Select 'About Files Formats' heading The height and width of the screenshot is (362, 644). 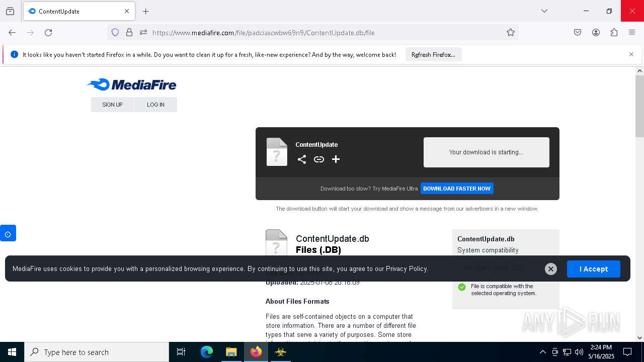coord(297,301)
